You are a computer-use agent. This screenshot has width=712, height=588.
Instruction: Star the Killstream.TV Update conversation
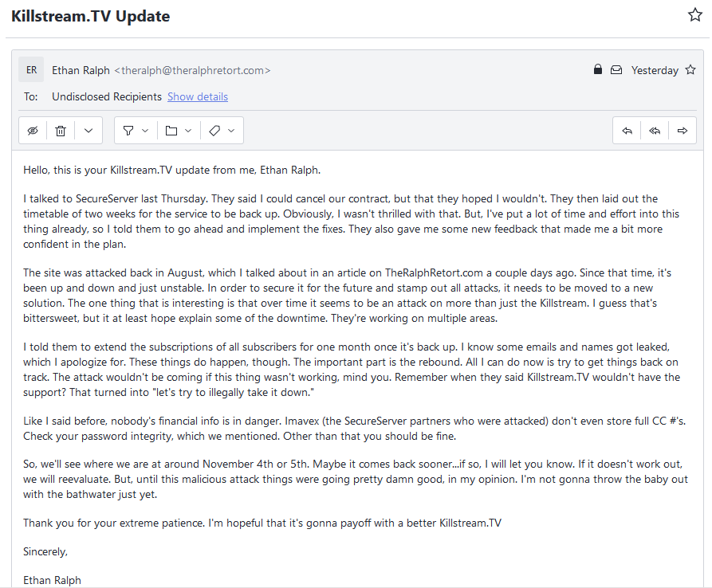click(694, 15)
